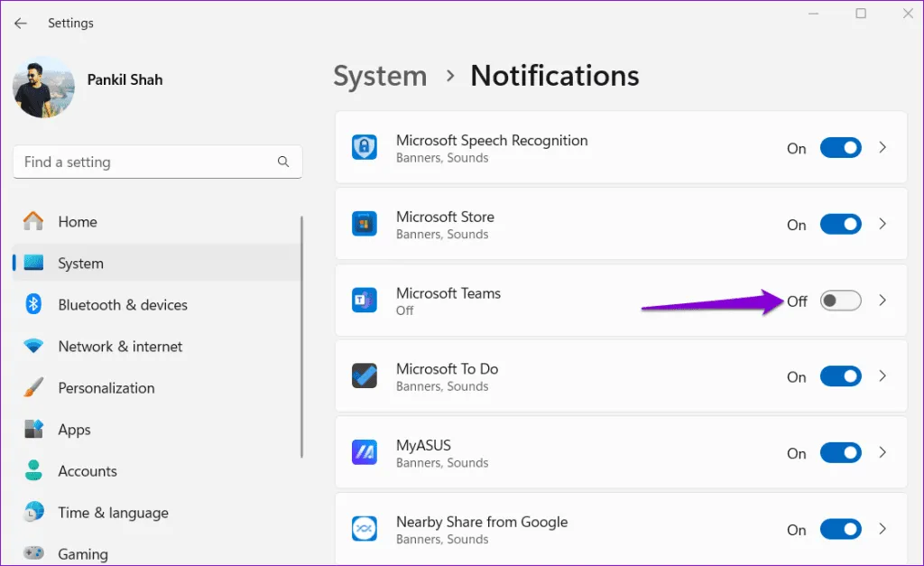Image resolution: width=924 pixels, height=566 pixels.
Task: Click the Find a setting search box
Action: click(x=144, y=162)
